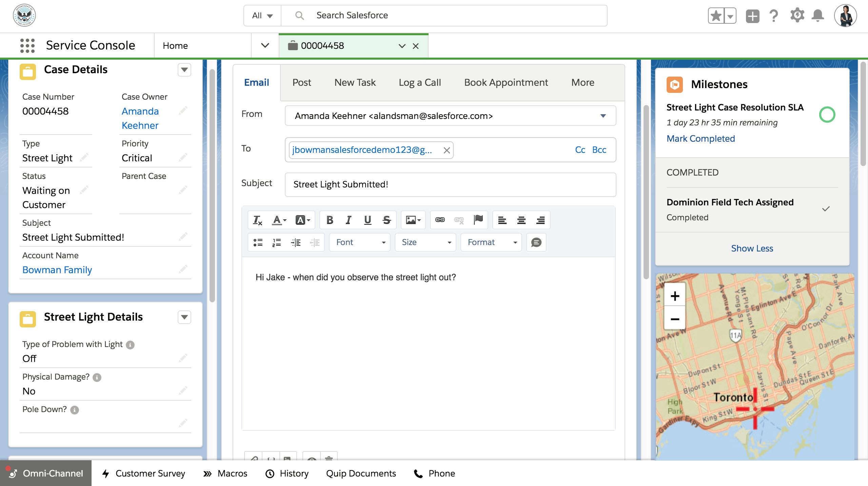
Task: Insert a hyperlink with the link icon
Action: [x=440, y=220]
